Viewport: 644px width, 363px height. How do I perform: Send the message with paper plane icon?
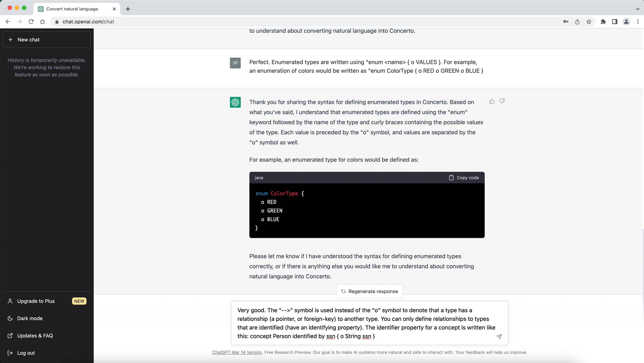[x=499, y=336]
